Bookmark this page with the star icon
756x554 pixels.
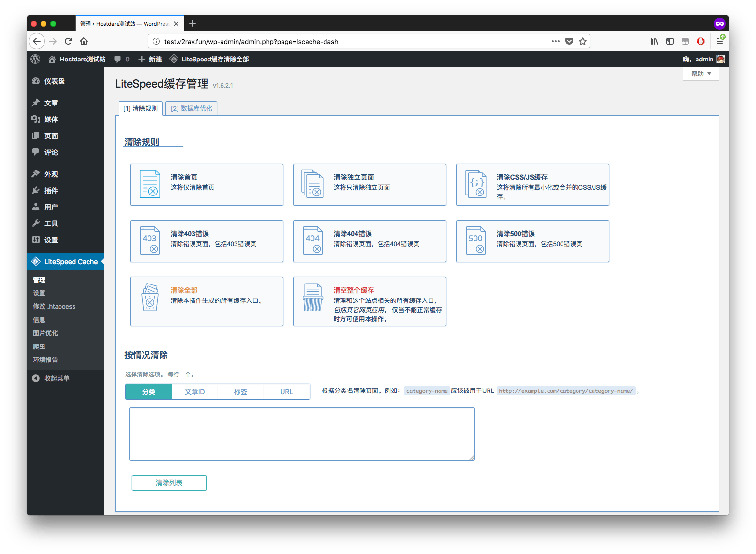tap(583, 41)
